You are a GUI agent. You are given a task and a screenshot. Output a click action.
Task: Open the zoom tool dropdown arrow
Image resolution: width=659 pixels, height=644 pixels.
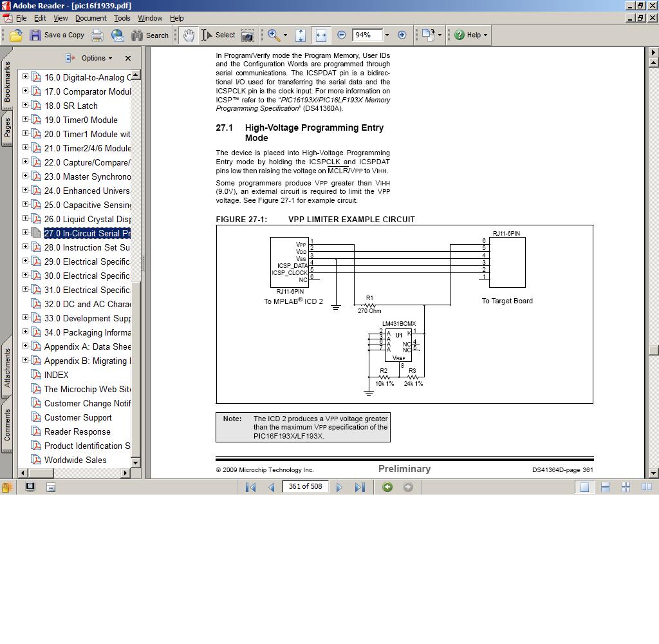(285, 35)
